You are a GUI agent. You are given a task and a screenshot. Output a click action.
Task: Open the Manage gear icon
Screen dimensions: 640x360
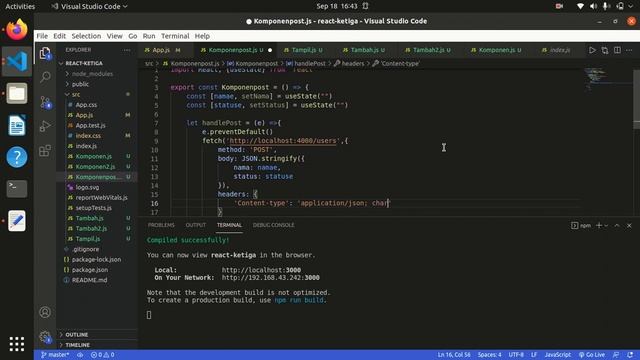click(45, 337)
